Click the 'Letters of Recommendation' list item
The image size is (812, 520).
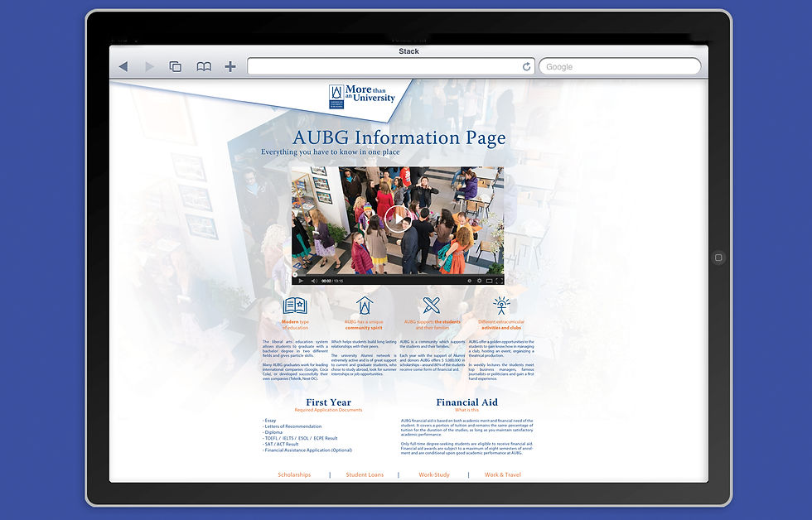coord(292,426)
